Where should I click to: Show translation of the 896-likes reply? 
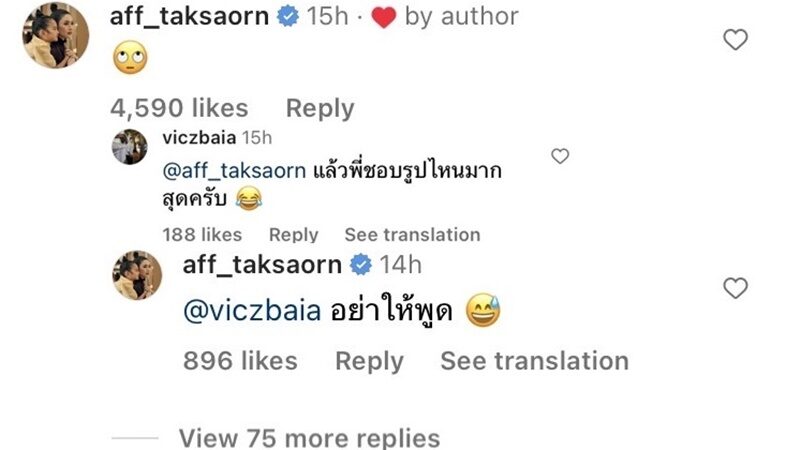535,361
